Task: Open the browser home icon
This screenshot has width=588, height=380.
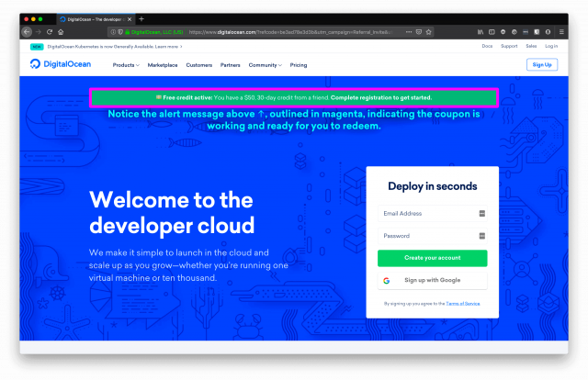Action: (61, 32)
